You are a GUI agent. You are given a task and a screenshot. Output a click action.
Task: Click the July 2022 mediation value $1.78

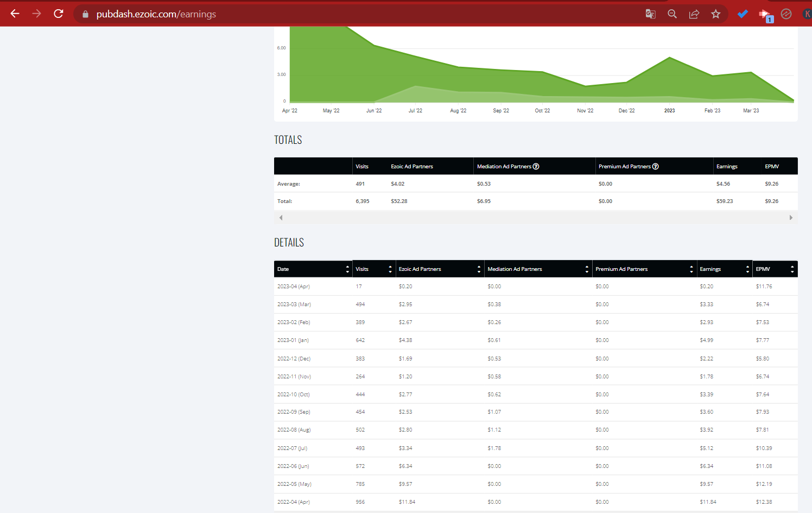(x=494, y=448)
